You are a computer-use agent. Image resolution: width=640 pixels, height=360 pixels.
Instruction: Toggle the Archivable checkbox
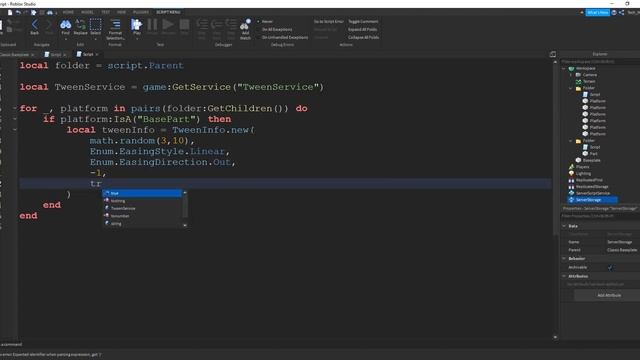coord(610,267)
